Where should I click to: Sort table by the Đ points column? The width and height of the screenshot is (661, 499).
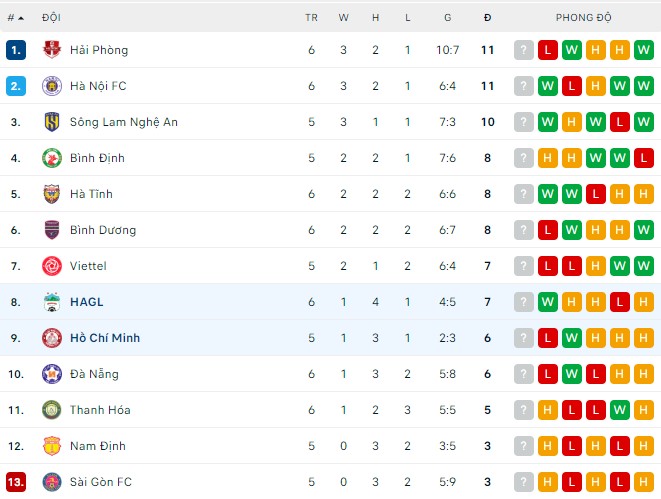pos(487,18)
